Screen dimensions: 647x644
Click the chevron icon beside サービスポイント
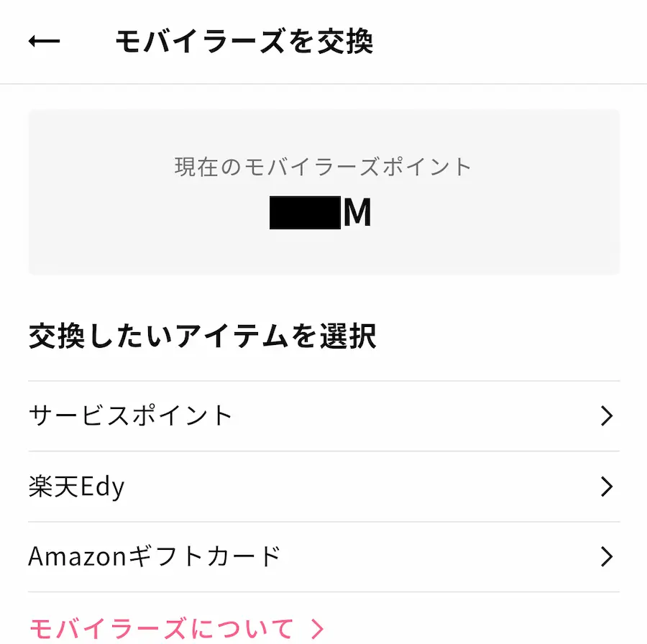pos(607,416)
